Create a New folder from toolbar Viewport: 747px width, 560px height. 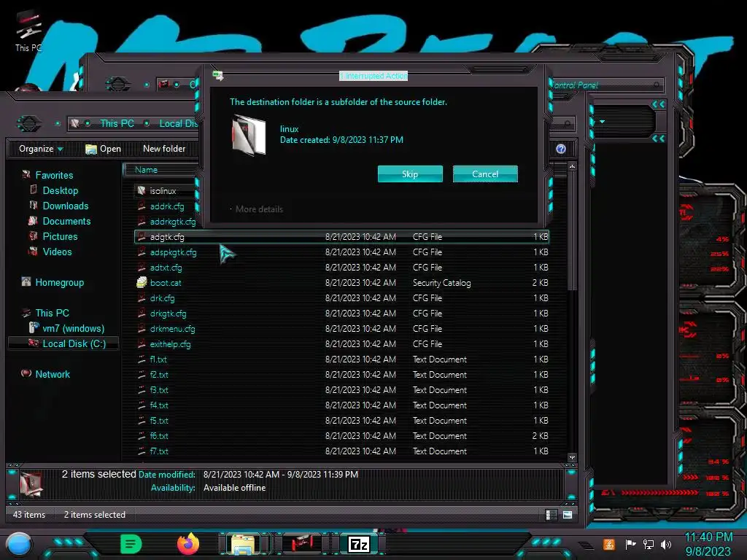click(x=164, y=149)
